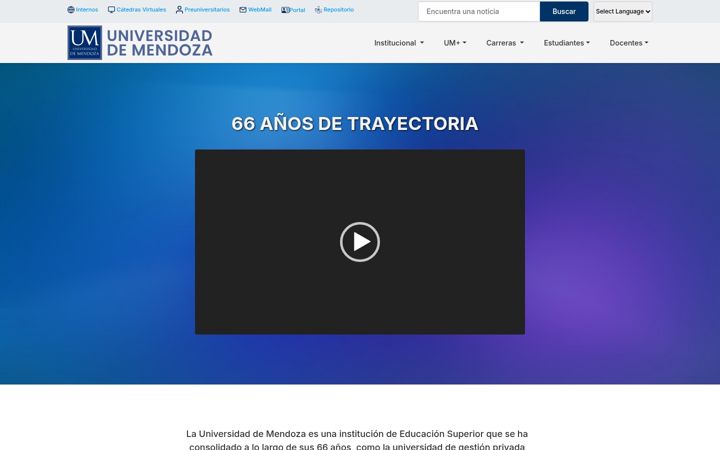The image size is (720, 450).
Task: Click the Portal icon in top bar
Action: (285, 10)
